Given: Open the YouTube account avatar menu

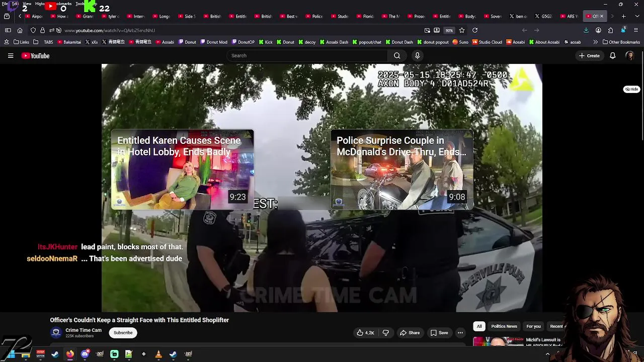Looking at the screenshot, I should (629, 56).
